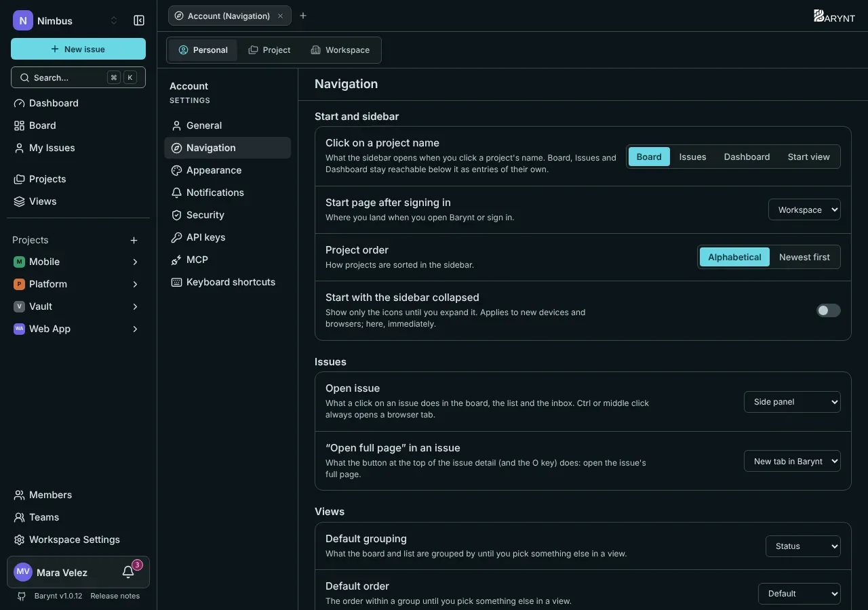Expand the Mobile project chevron
Screen dimensions: 868x610
click(135, 262)
